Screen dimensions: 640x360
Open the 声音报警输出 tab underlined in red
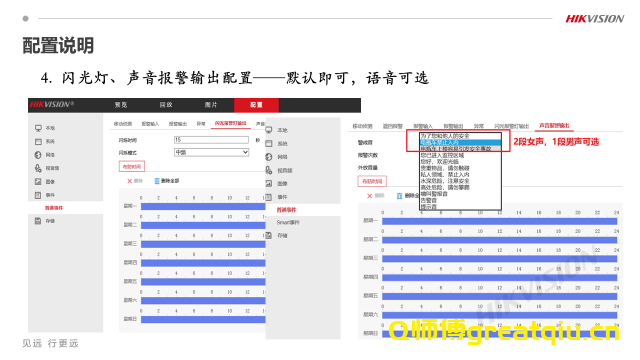(x=554, y=125)
